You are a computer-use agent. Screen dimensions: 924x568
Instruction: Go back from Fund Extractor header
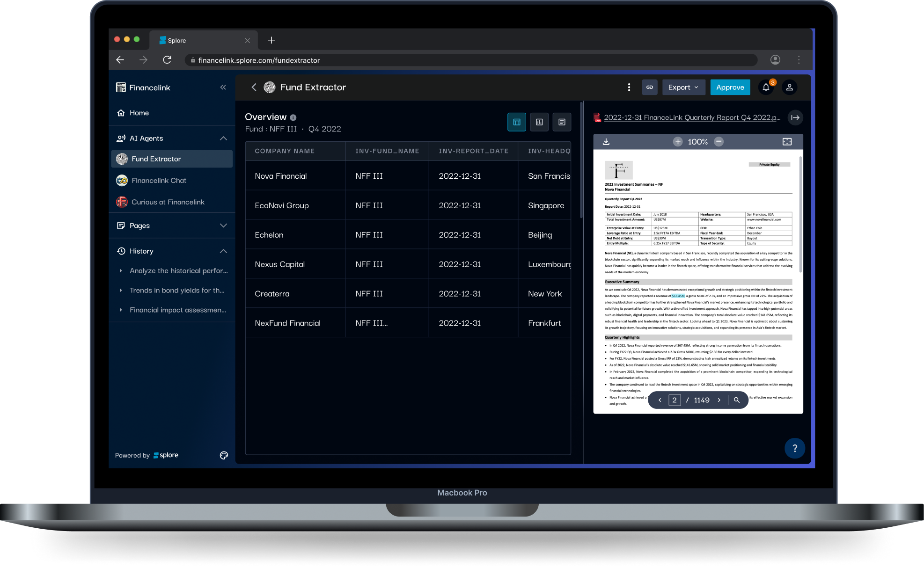click(254, 87)
